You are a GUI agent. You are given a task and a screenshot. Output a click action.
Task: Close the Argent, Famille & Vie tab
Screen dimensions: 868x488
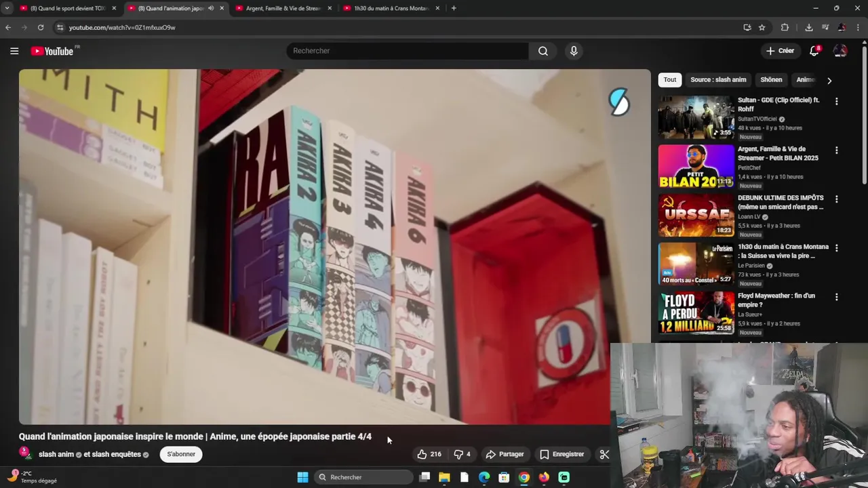tap(330, 8)
